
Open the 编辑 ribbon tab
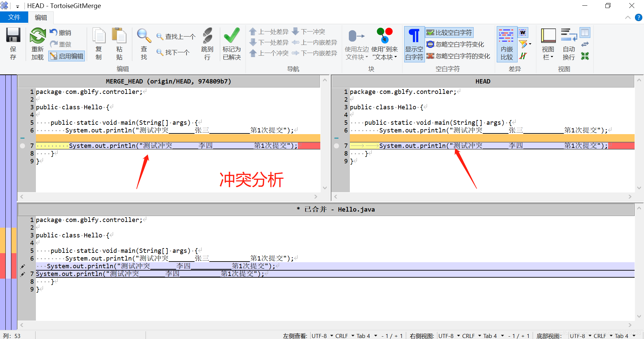point(41,17)
